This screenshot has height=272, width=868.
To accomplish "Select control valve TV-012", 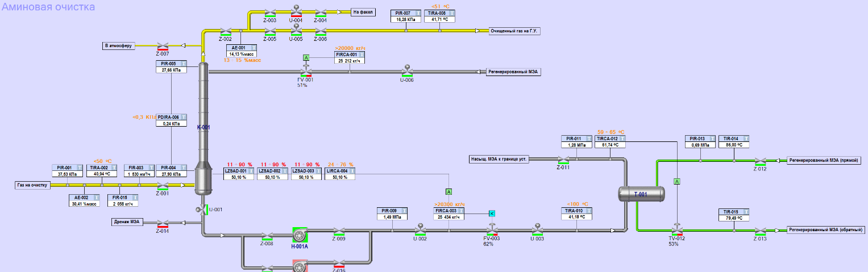I will pos(676,230).
